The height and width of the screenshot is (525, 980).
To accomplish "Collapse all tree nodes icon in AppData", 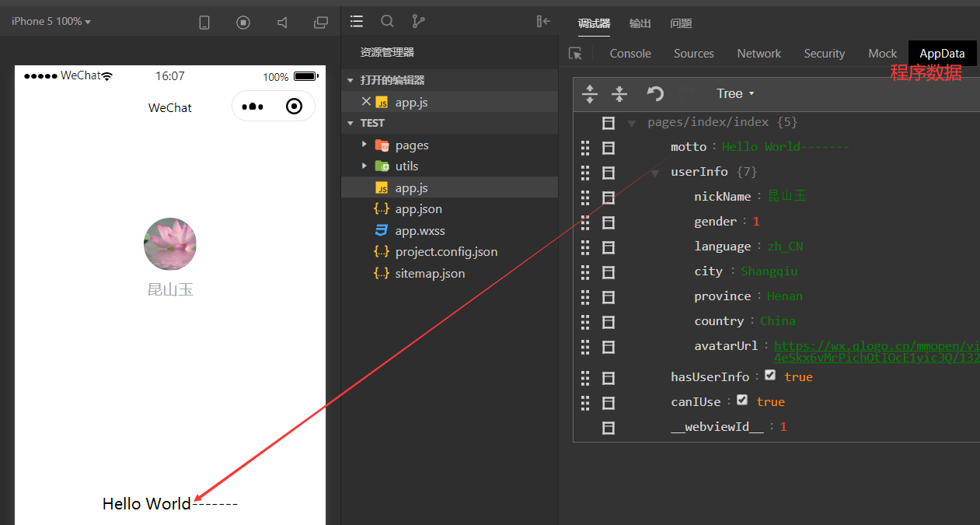I will click(619, 94).
